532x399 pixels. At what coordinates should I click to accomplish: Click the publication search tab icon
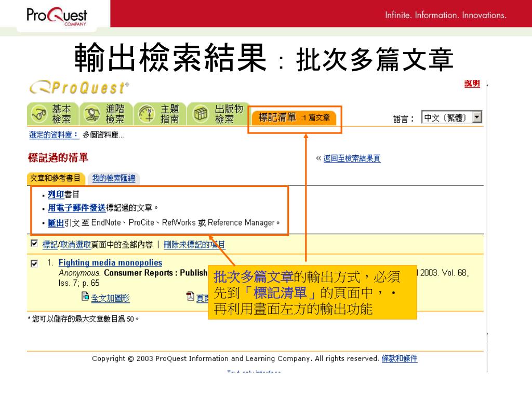click(201, 114)
